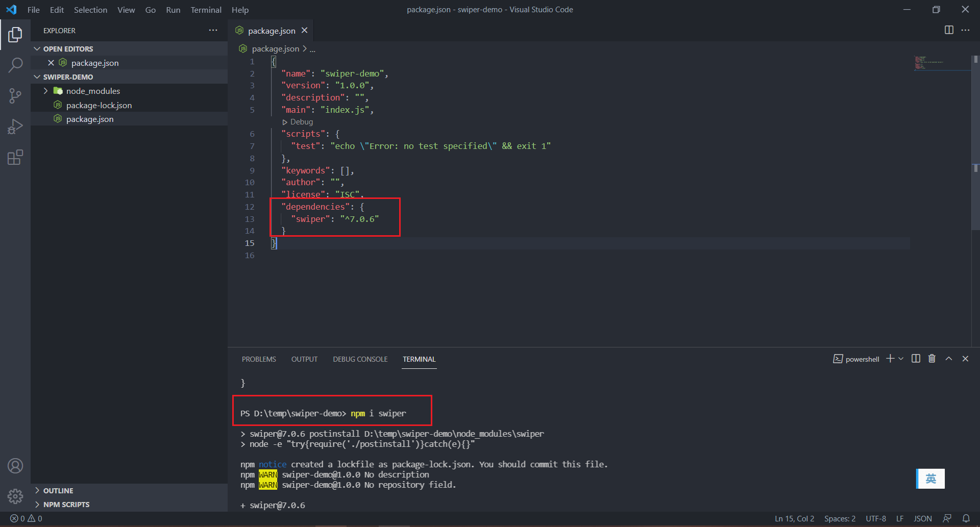980x527 pixels.
Task: Open the Help menu
Action: [x=240, y=10]
